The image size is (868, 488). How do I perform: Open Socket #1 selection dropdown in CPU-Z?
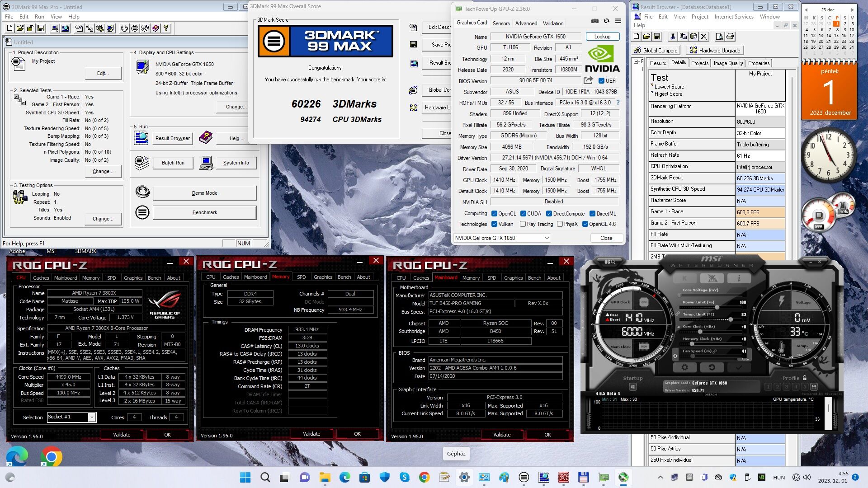coord(71,417)
